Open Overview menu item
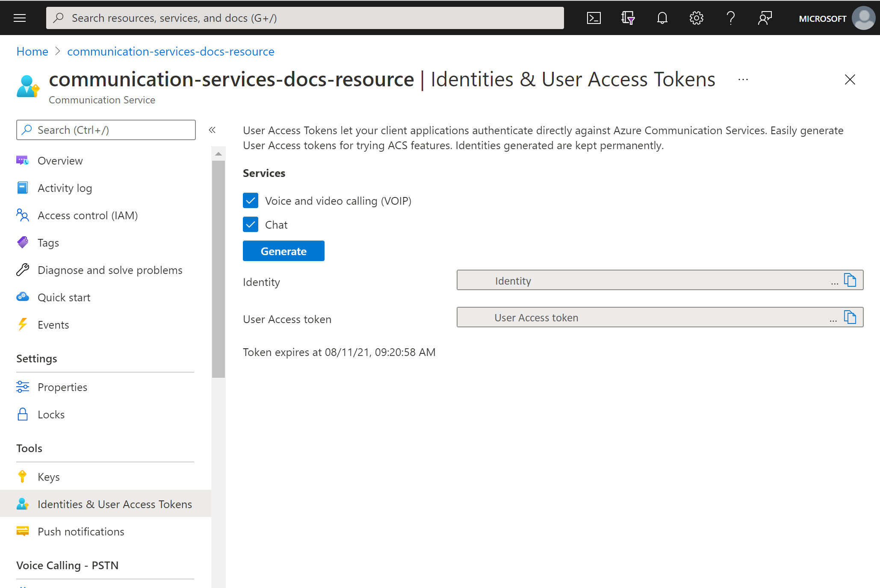The image size is (880, 588). tap(60, 160)
